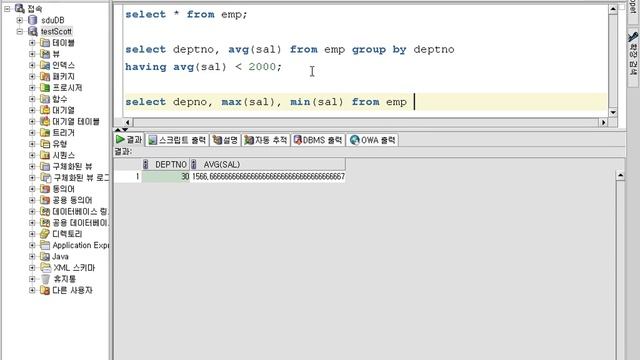This screenshot has height=360, width=640.
Task: Click the AVG(SAL) column header
Action: tap(267, 164)
